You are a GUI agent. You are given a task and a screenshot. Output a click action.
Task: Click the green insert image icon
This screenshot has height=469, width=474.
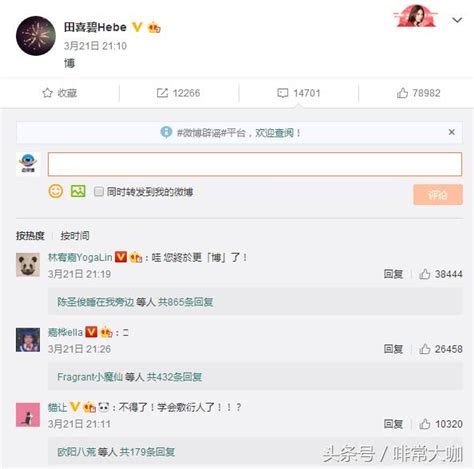click(78, 191)
